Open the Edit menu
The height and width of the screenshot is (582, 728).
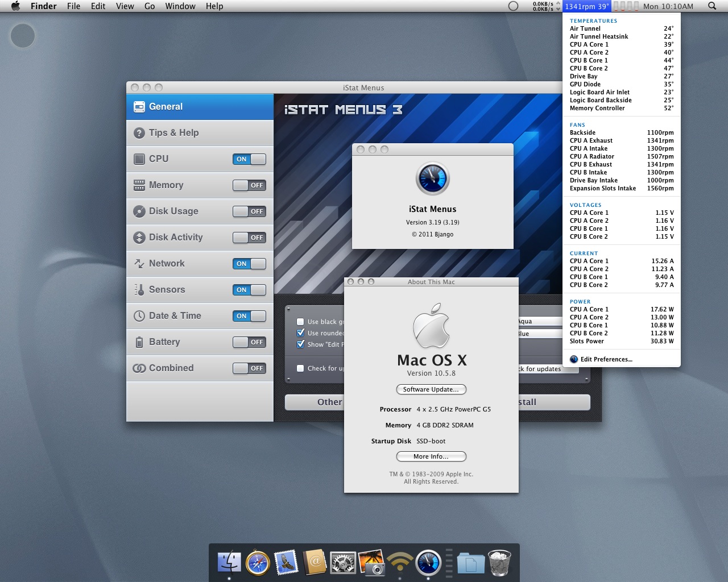98,6
